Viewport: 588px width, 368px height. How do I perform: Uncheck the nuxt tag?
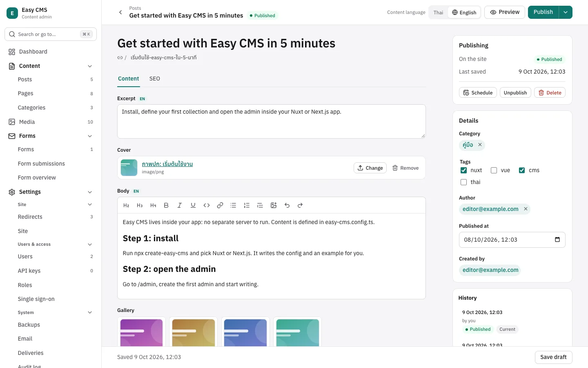463,170
